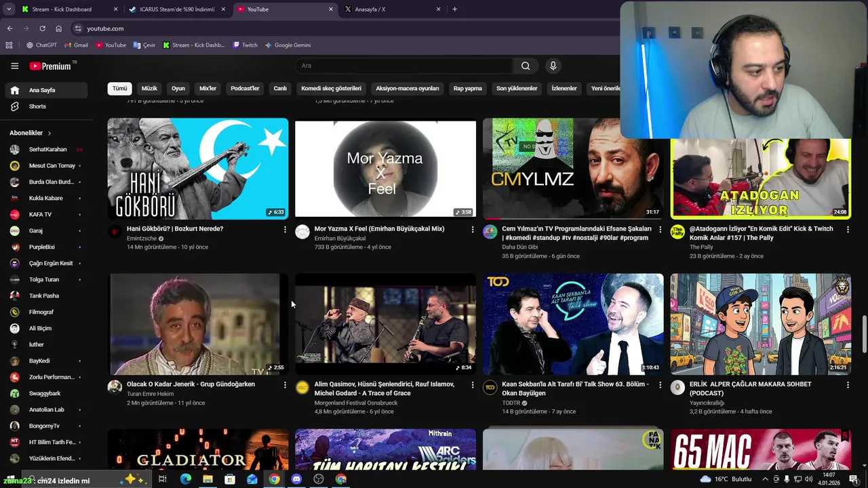Show hidden system tray icons
Viewport: 868px width, 488px height.
pos(766,479)
